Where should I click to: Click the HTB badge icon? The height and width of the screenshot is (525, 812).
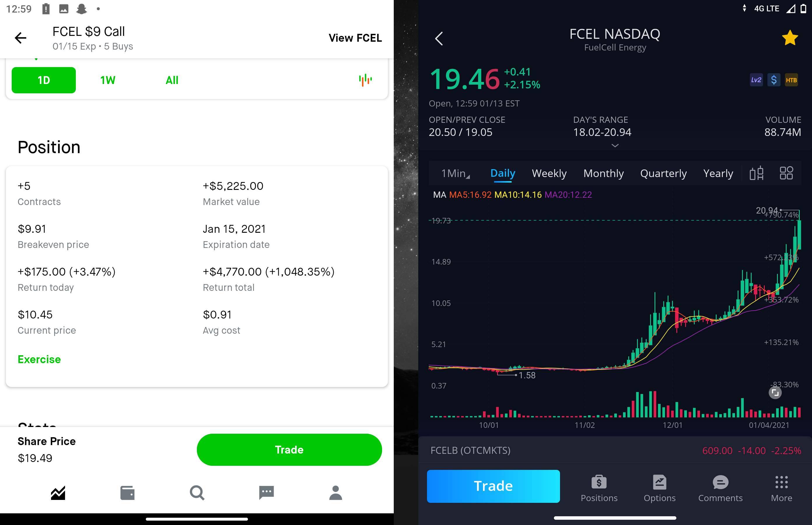[791, 80]
